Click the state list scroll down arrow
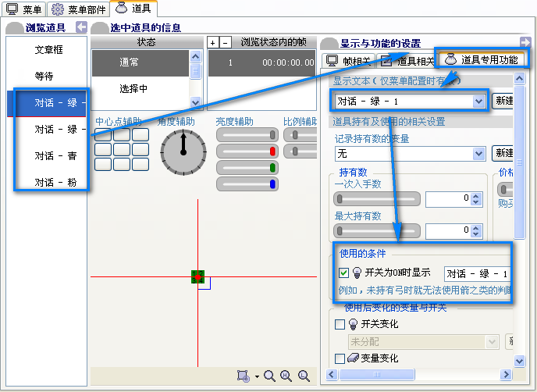This screenshot has height=392, width=537. click(195, 102)
